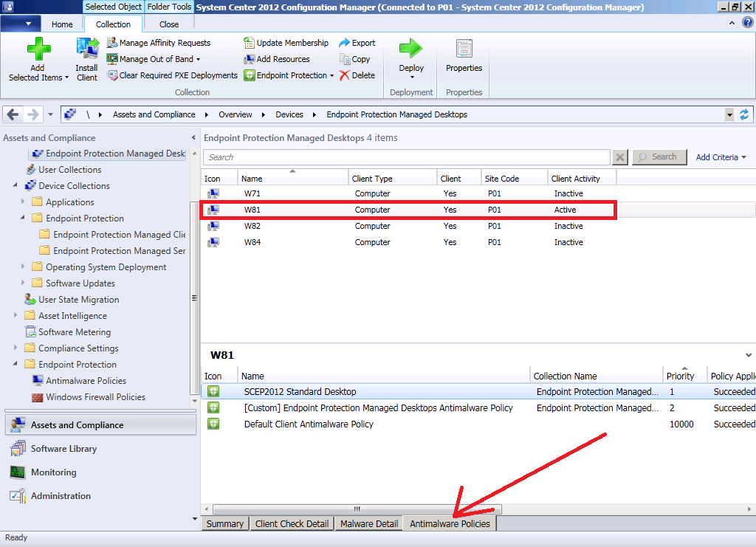Switch to the Close ribbon tab
This screenshot has width=756, height=547.
pyautogui.click(x=169, y=24)
